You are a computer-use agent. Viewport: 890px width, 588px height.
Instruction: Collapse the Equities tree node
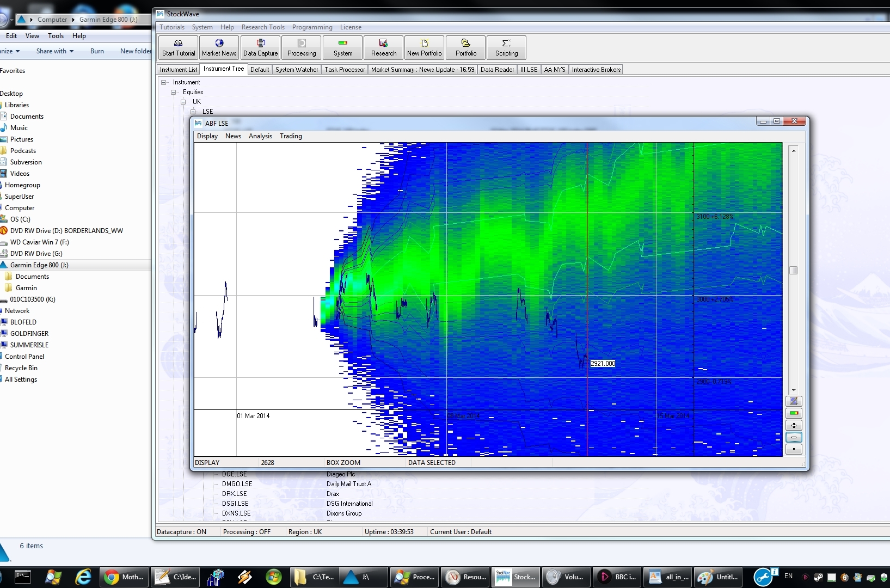173,92
